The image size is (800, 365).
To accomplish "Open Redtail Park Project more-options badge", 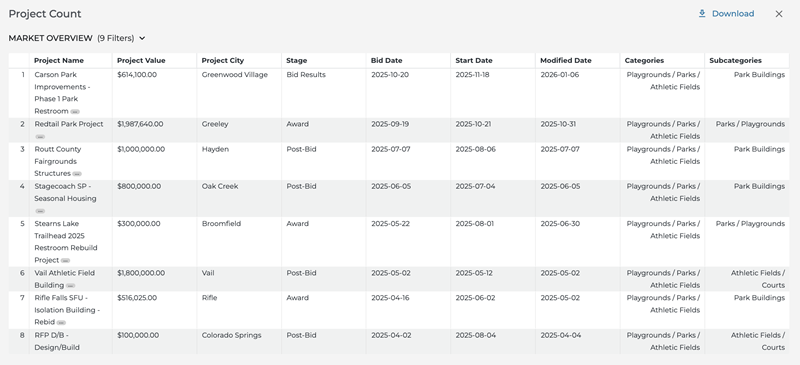I will [40, 137].
